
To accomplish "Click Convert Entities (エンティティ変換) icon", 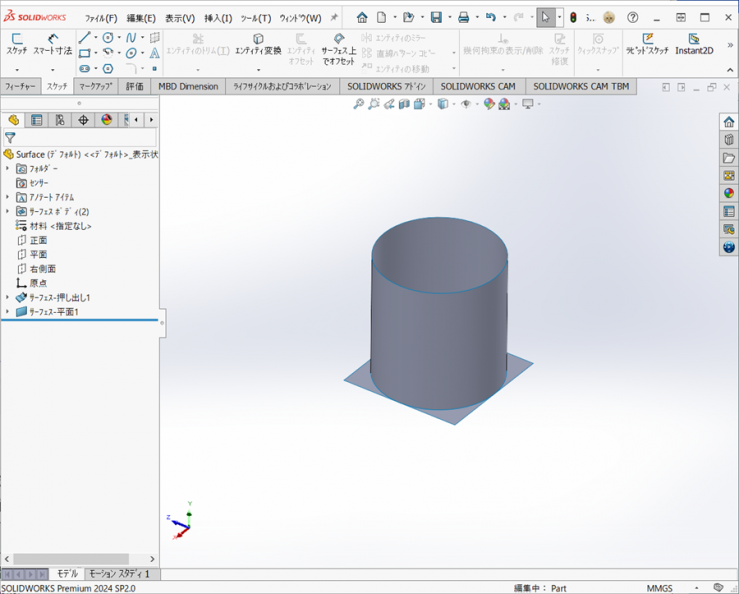I will pos(258,44).
